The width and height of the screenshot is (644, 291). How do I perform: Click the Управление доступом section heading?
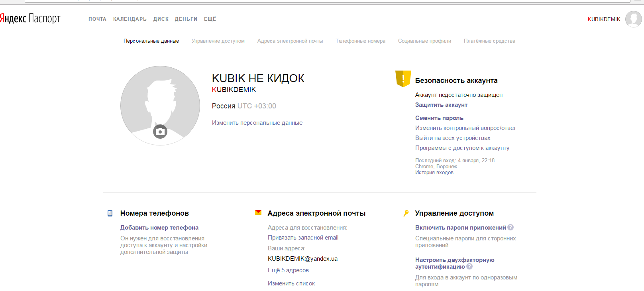point(455,213)
